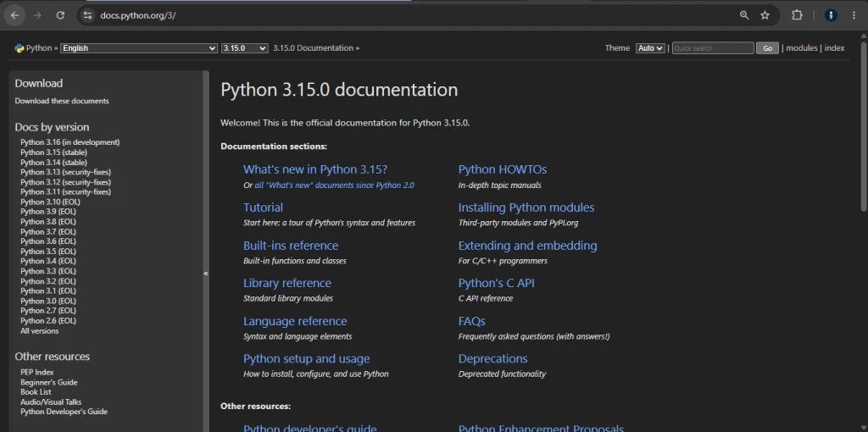Open Python 2.6 (EOL) docs
The height and width of the screenshot is (432, 868).
(48, 321)
